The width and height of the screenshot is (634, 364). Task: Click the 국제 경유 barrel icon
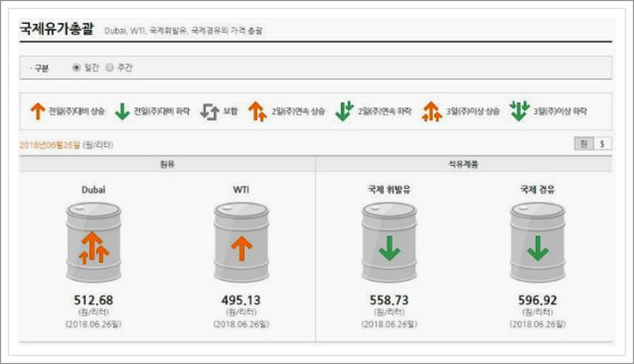click(x=537, y=242)
